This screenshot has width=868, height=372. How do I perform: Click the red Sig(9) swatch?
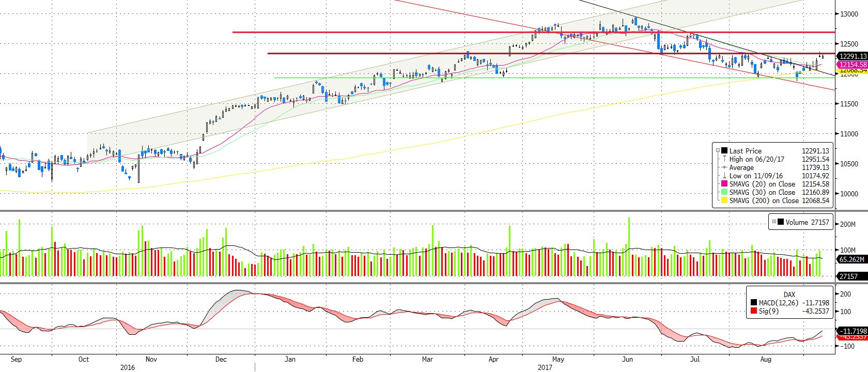tap(754, 311)
